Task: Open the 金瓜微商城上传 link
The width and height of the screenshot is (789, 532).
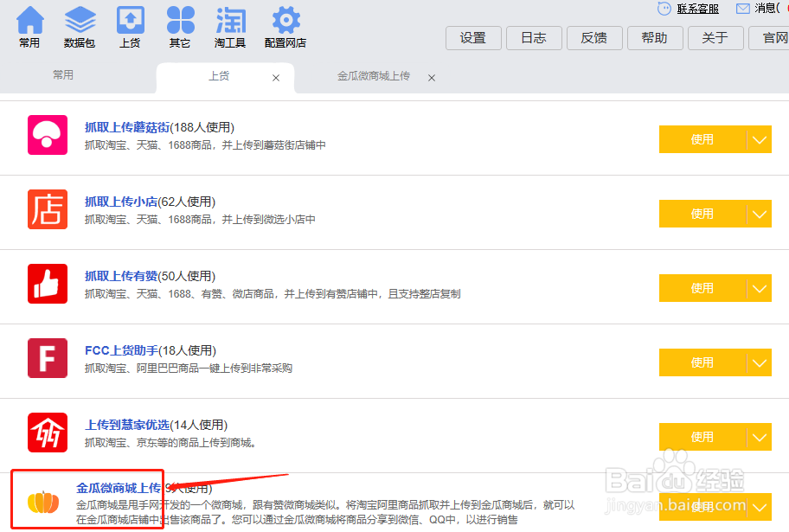Action: click(119, 488)
